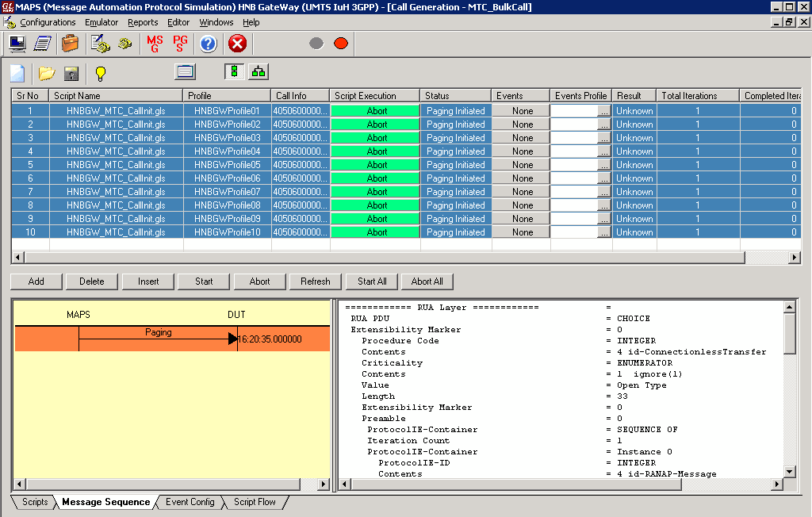The height and width of the screenshot is (517, 812).
Task: Open the PGS toolbar icon
Action: (180, 44)
